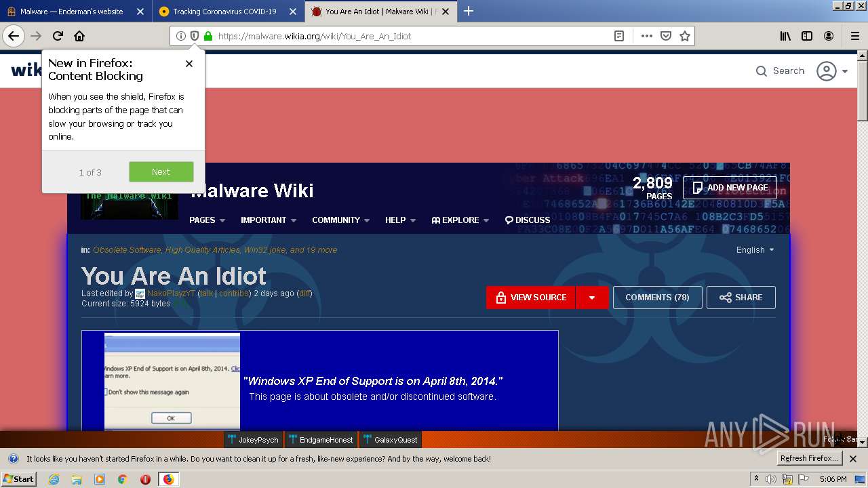This screenshot has height=488, width=868.
Task: Click the volume icon in system tray
Action: [771, 479]
